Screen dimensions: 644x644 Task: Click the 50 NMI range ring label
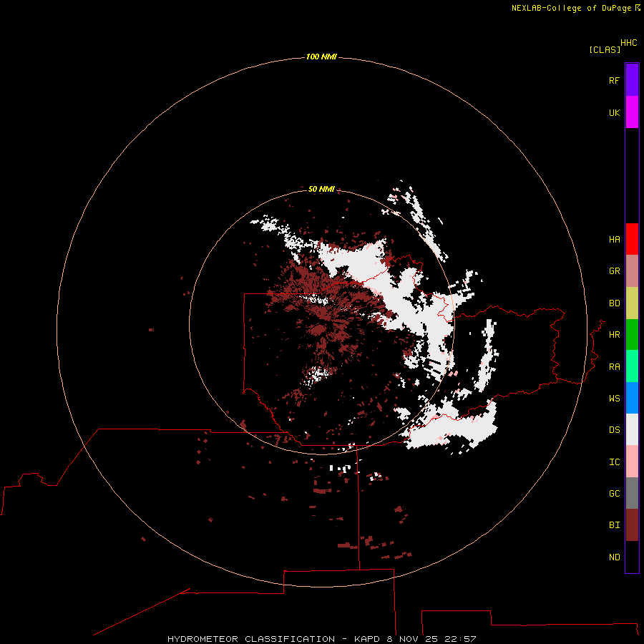(x=321, y=189)
